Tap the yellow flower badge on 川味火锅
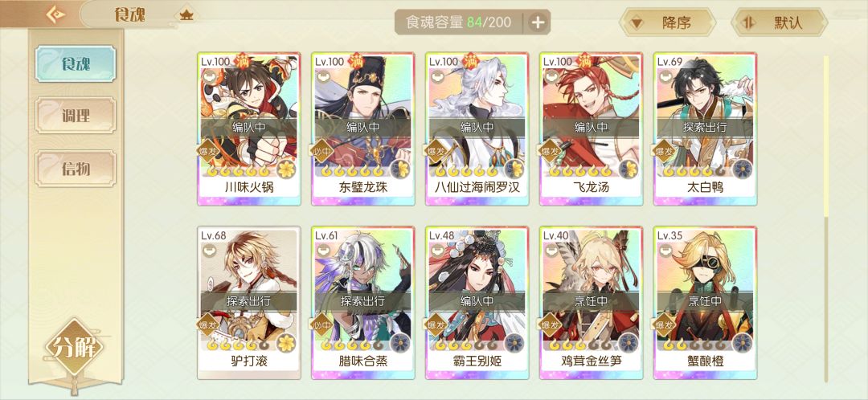 coord(286,169)
